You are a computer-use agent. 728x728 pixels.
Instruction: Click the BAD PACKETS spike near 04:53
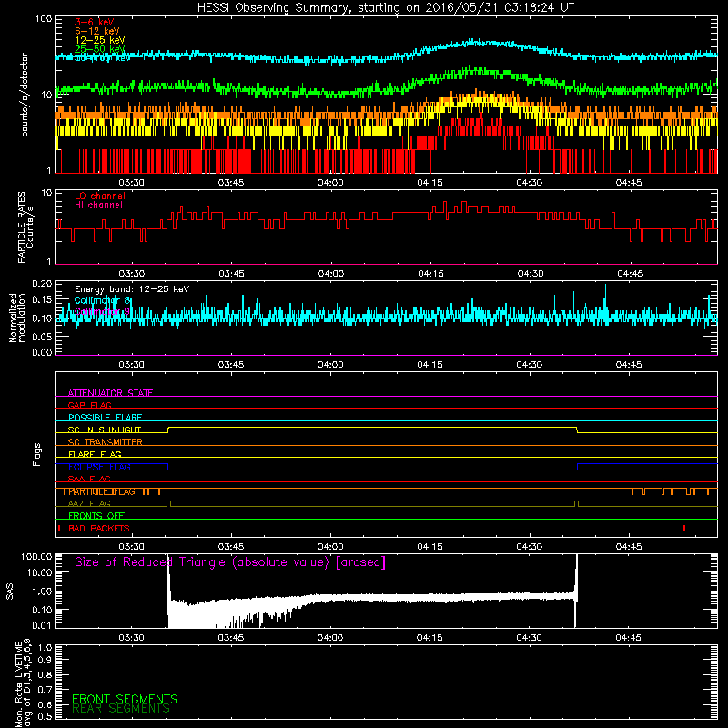point(684,528)
